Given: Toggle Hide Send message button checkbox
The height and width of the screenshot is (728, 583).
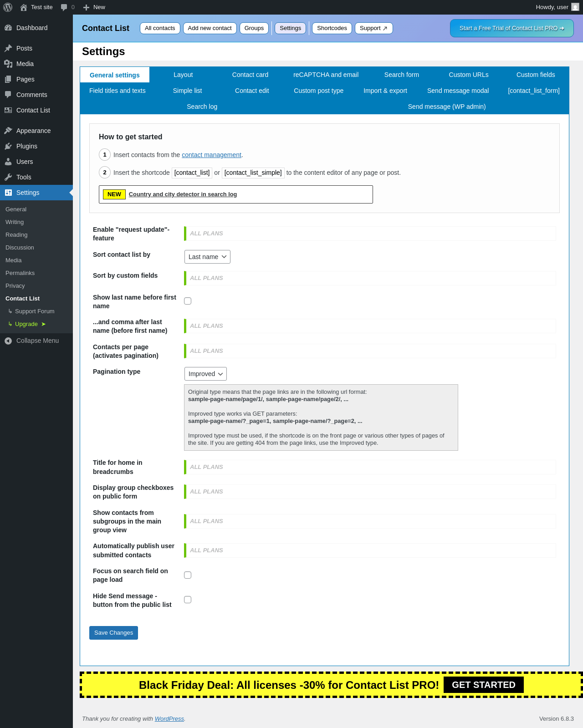Looking at the screenshot, I should [x=188, y=600].
